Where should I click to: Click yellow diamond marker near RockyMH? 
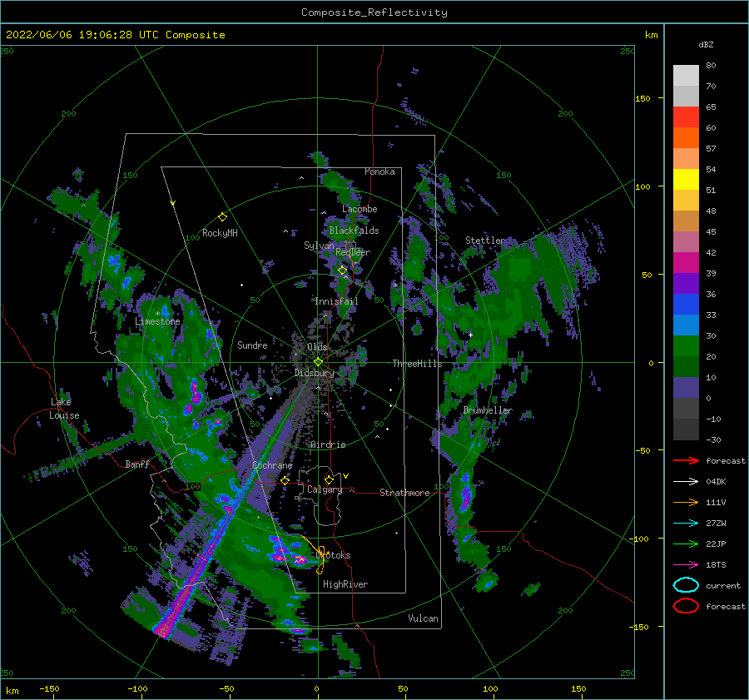222,217
